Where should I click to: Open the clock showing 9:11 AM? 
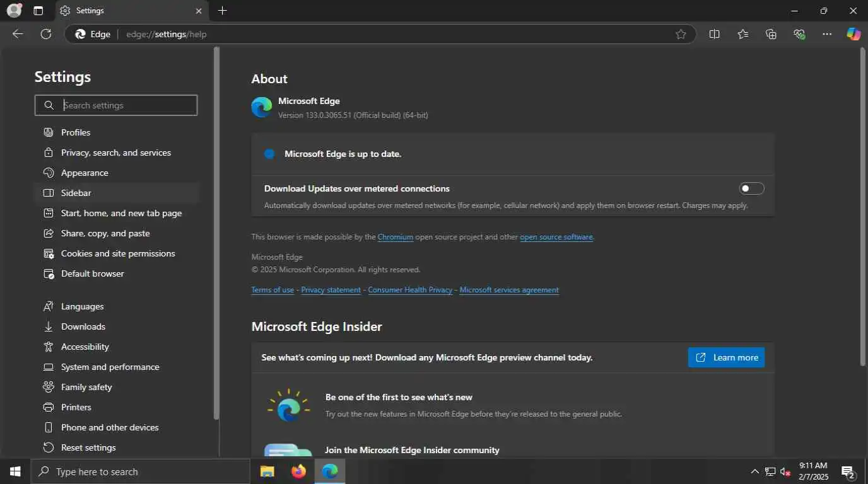pos(812,471)
